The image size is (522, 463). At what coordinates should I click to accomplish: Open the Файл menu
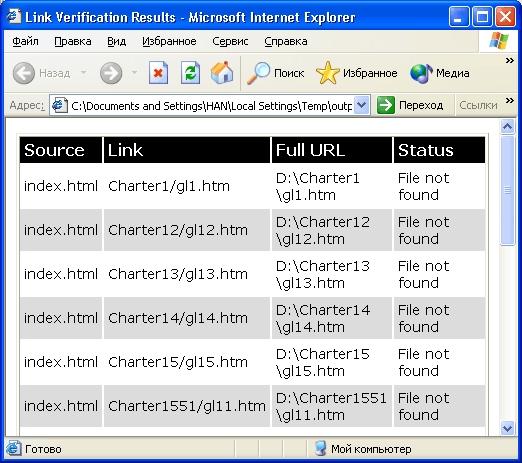click(25, 41)
